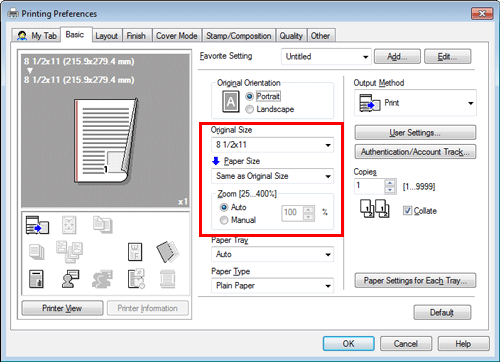Click the collated copies illustration icon
The height and width of the screenshot is (362, 500).
click(375, 208)
